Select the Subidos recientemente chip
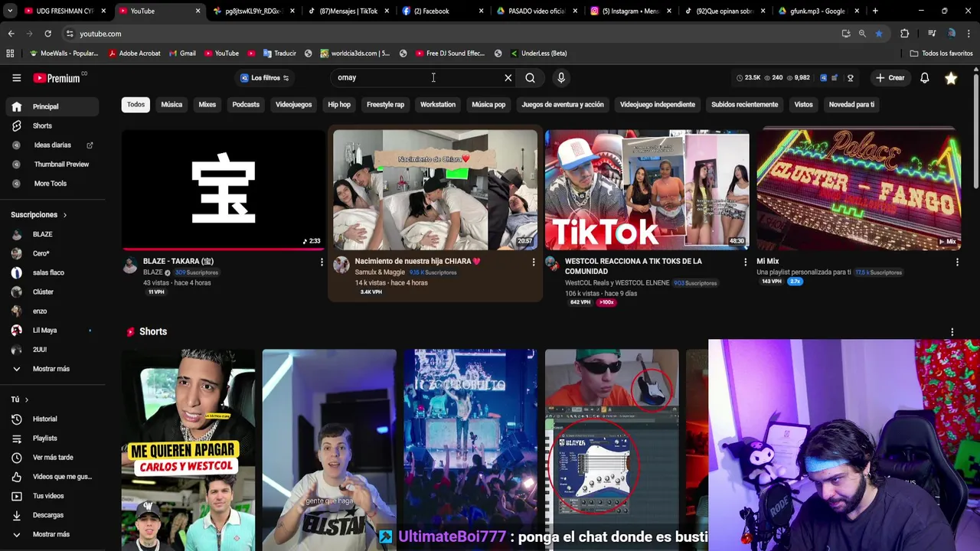The height and width of the screenshot is (551, 980). pyautogui.click(x=744, y=104)
